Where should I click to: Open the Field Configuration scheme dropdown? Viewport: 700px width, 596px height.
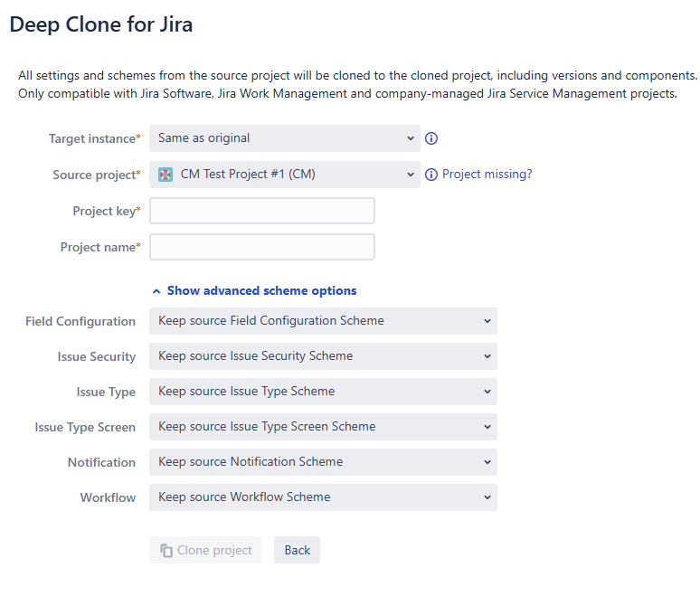point(323,321)
